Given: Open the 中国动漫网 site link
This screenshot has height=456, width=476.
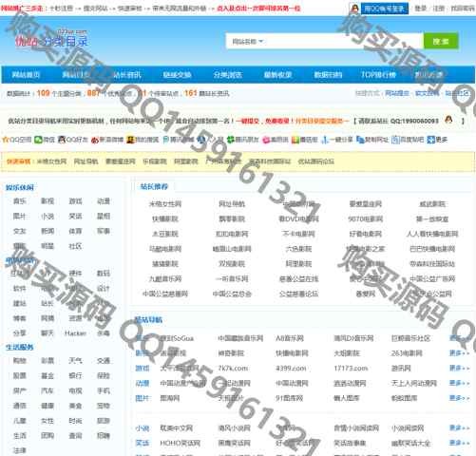Looking at the screenshot, I should pos(292,383).
